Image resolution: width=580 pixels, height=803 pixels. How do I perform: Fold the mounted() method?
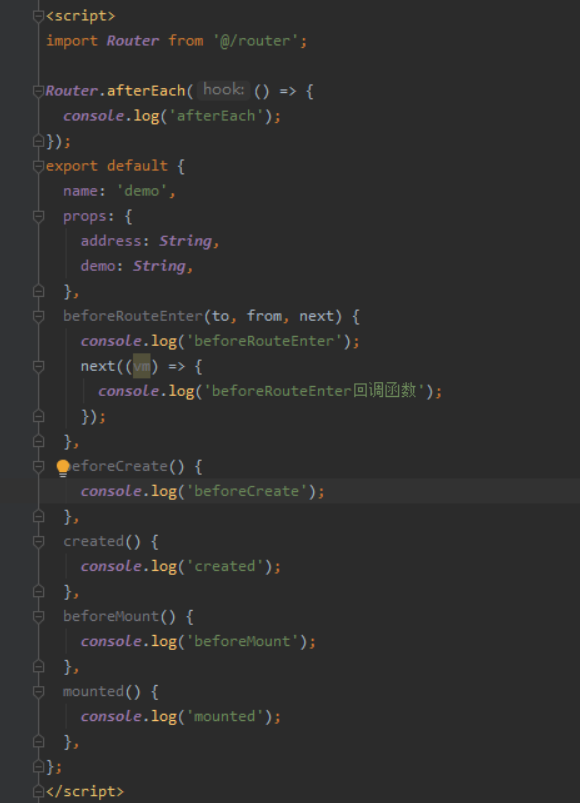coord(38,692)
